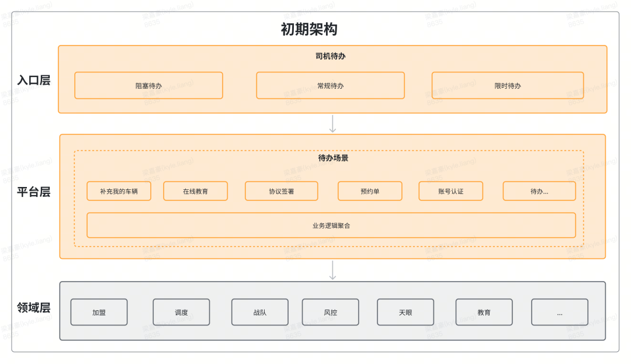The width and height of the screenshot is (631, 364).
Task: Select the 补充我的车辆 scenario box
Action: coord(119,191)
